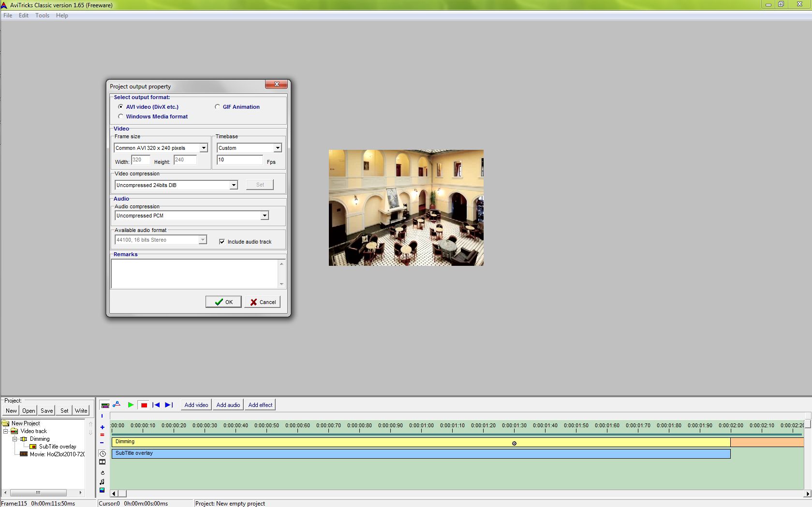
Task: Click the up arrow beside project tree
Action: (90, 424)
